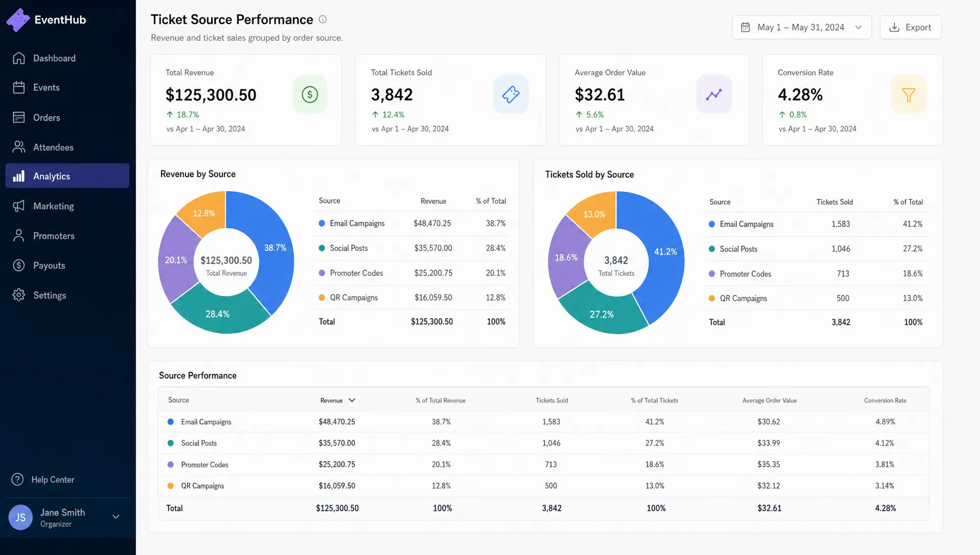Click the $35.35 Average Order Value cell
The height and width of the screenshot is (555, 980).
(768, 465)
